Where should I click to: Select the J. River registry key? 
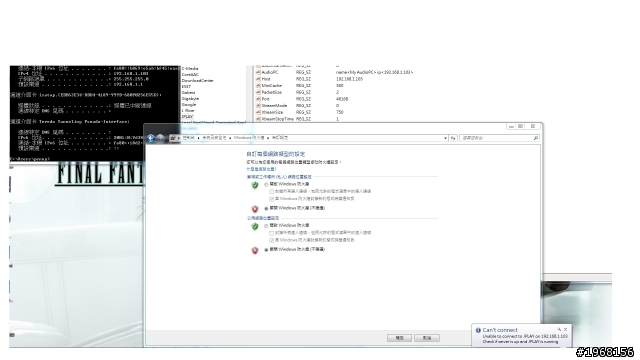(x=188, y=111)
